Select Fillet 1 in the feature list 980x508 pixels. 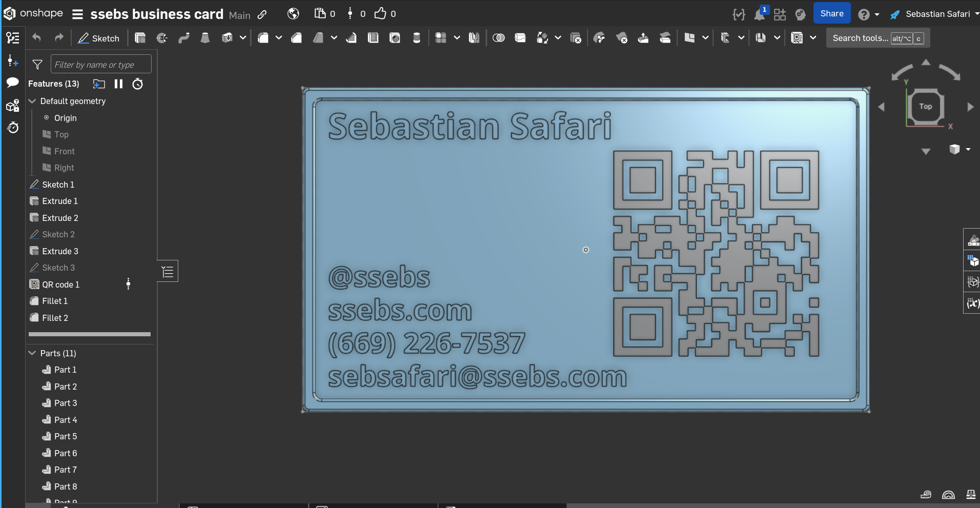tap(55, 301)
